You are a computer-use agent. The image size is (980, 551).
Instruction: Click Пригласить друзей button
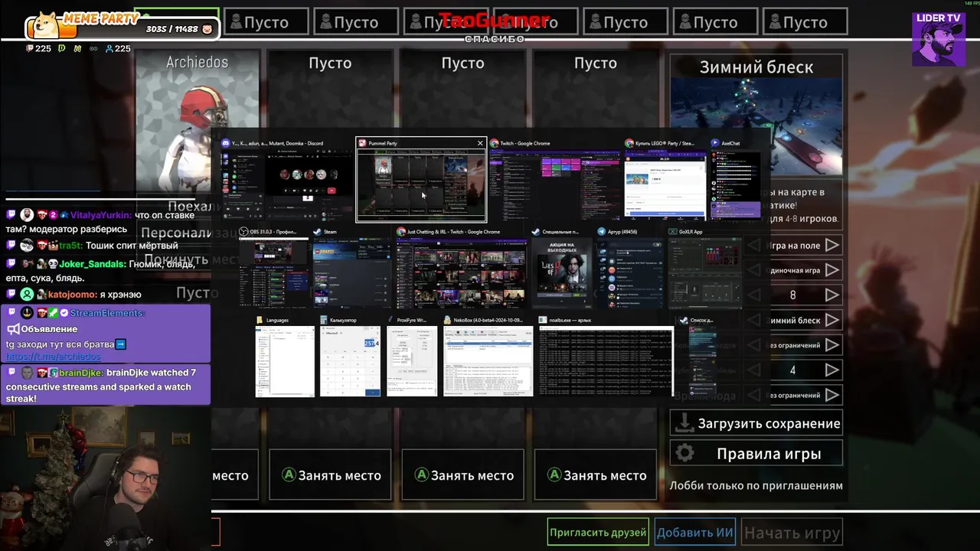[598, 532]
